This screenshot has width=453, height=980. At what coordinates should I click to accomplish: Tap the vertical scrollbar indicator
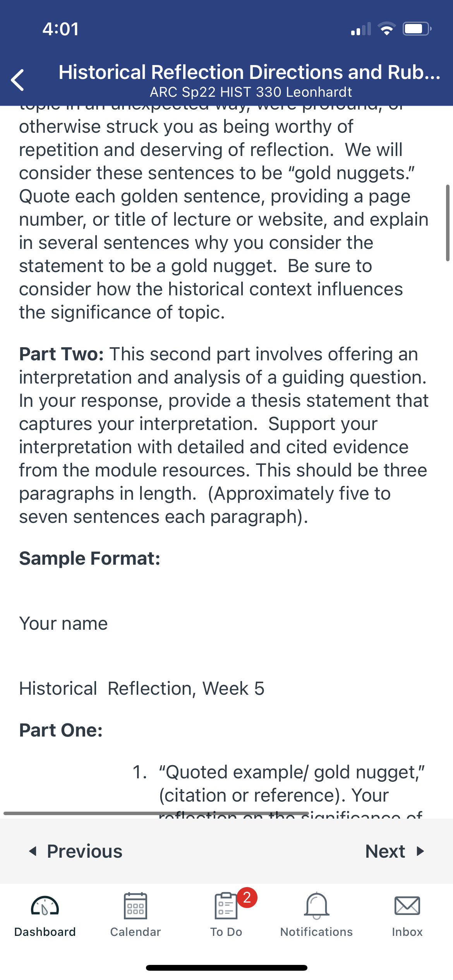(448, 223)
